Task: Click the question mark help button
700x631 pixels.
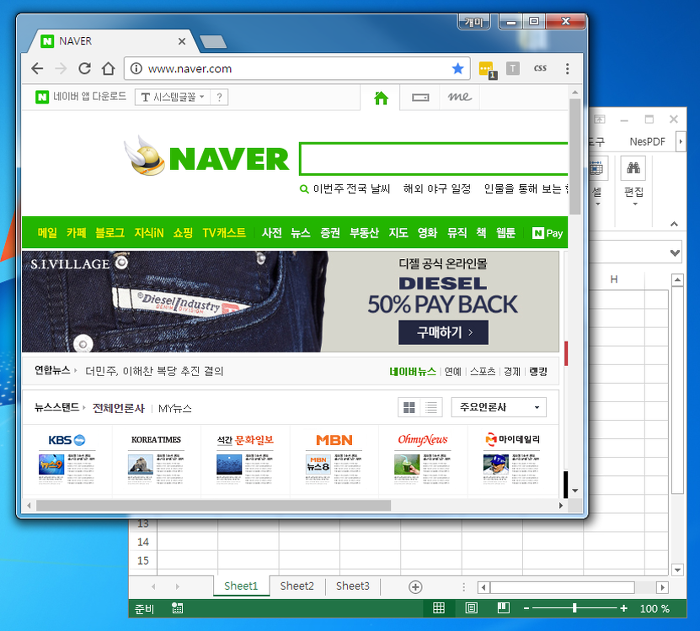Action: (x=219, y=97)
